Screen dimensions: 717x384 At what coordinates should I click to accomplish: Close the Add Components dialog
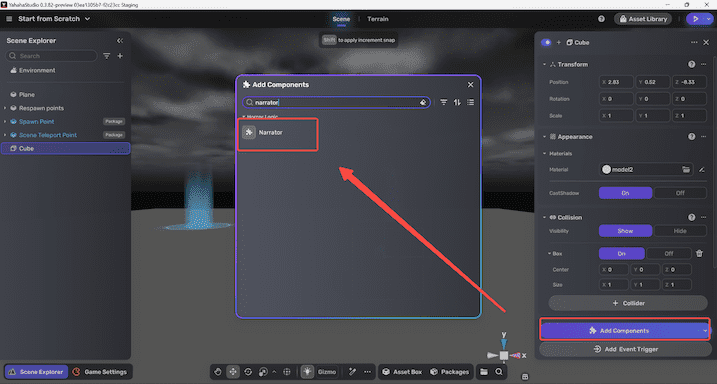point(470,85)
